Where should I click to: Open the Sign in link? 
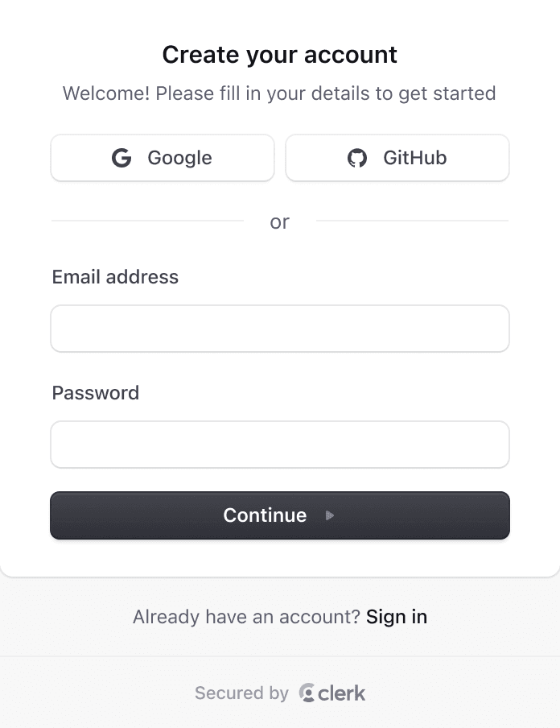[396, 617]
